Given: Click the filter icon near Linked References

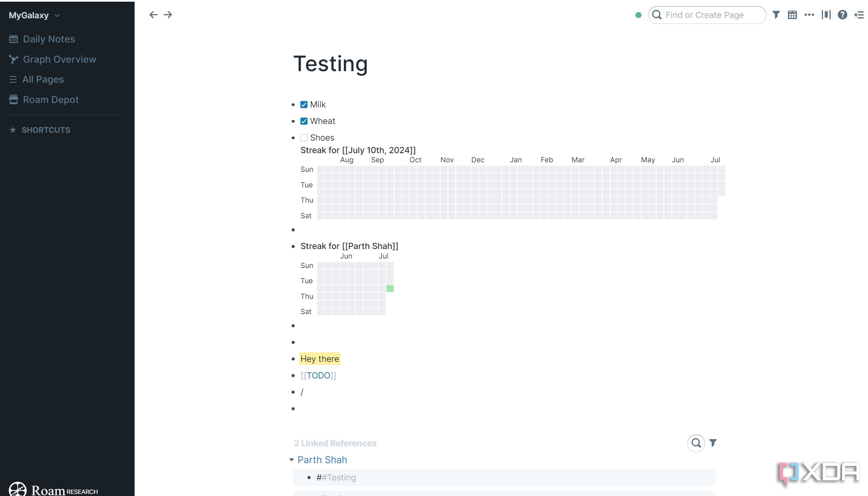Looking at the screenshot, I should pyautogui.click(x=714, y=442).
